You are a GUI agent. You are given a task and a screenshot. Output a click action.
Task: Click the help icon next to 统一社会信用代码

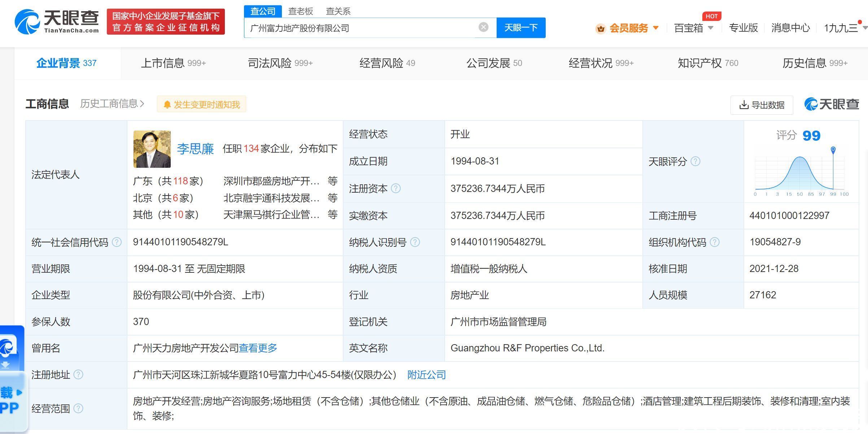[117, 242]
